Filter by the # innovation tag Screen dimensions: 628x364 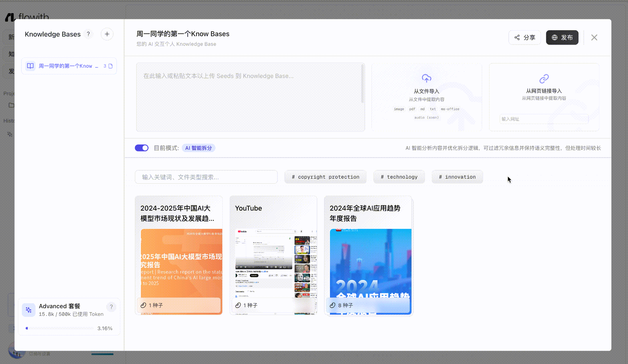(457, 177)
